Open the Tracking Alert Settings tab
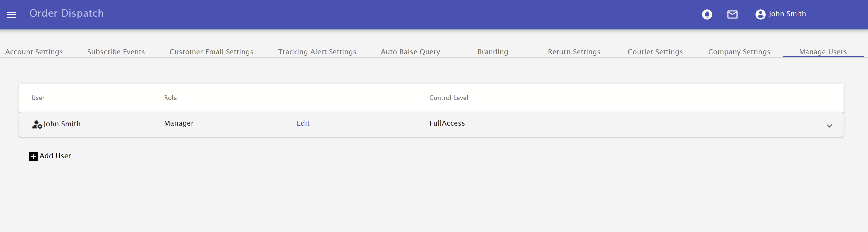 (317, 52)
